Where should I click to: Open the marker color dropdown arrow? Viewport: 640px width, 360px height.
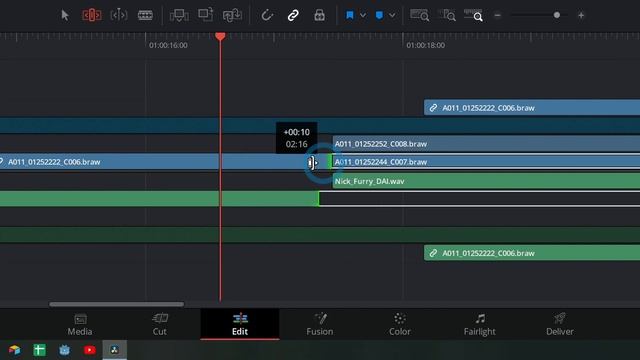tap(392, 16)
